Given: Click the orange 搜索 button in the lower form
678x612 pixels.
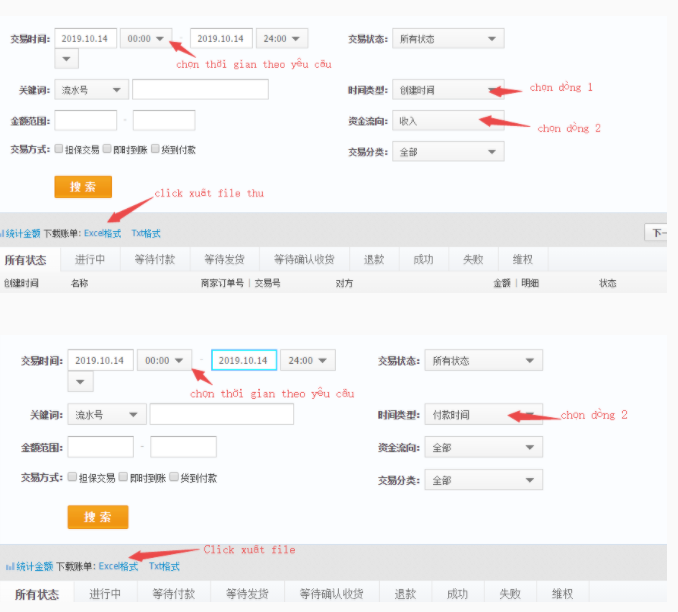Looking at the screenshot, I should tap(98, 517).
